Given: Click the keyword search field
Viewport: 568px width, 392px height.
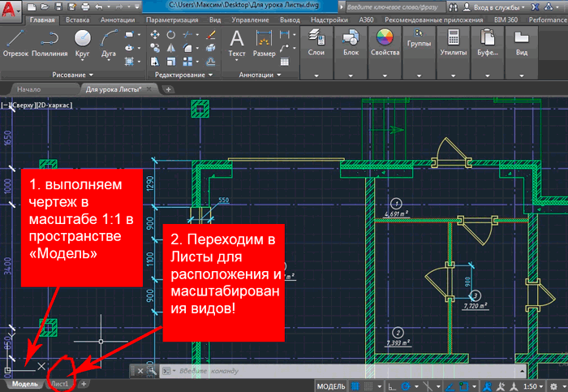Looking at the screenshot, I should coord(395,6).
